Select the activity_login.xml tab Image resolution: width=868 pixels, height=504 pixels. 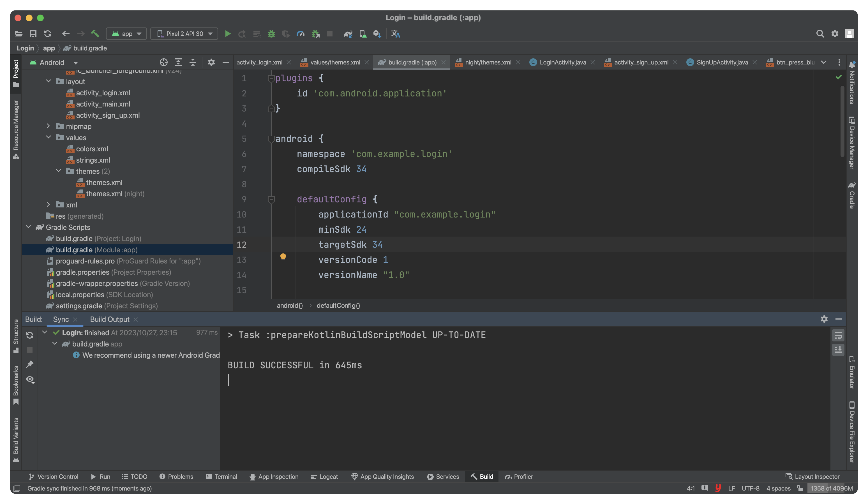coord(260,62)
